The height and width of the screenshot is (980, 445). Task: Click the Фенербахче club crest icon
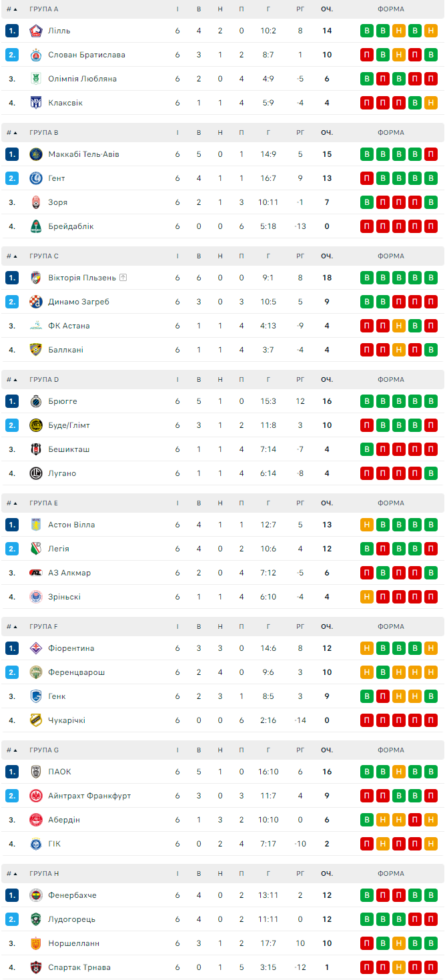pyautogui.click(x=36, y=895)
